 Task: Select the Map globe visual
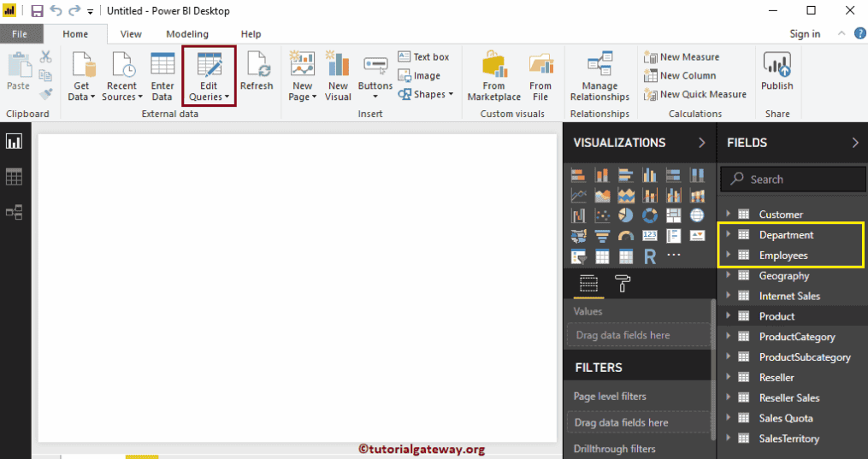pyautogui.click(x=698, y=215)
